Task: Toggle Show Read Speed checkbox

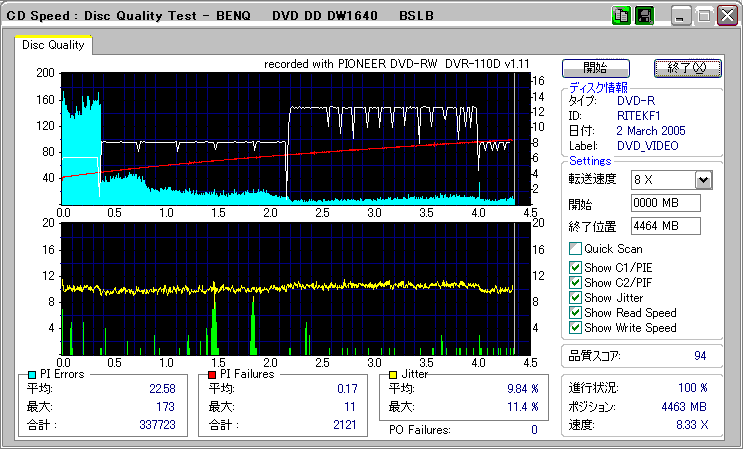Action: (x=575, y=313)
